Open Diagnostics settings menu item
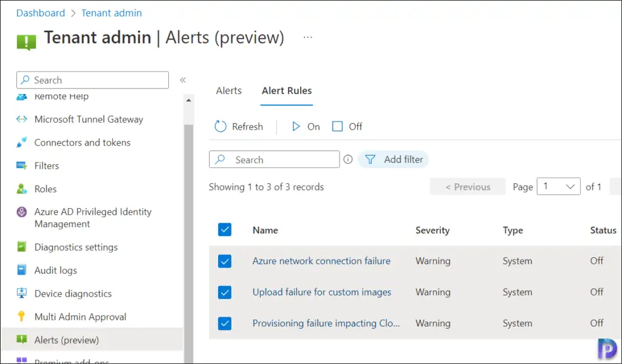 76,247
